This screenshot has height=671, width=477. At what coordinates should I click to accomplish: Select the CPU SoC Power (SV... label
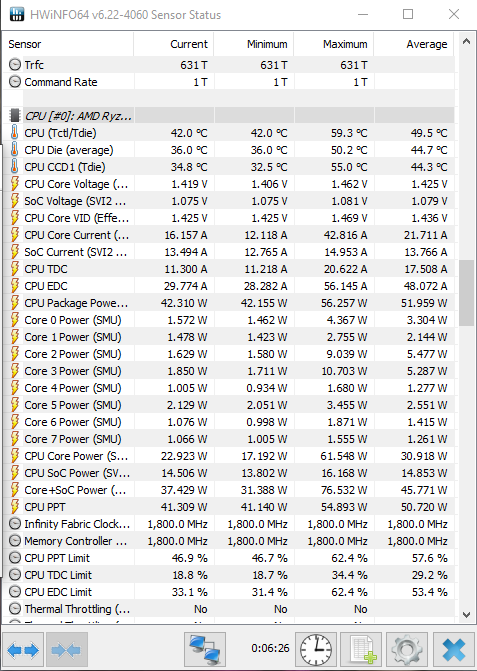77,473
